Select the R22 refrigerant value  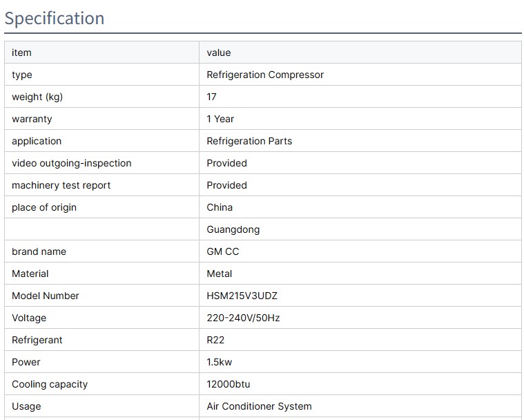point(215,340)
